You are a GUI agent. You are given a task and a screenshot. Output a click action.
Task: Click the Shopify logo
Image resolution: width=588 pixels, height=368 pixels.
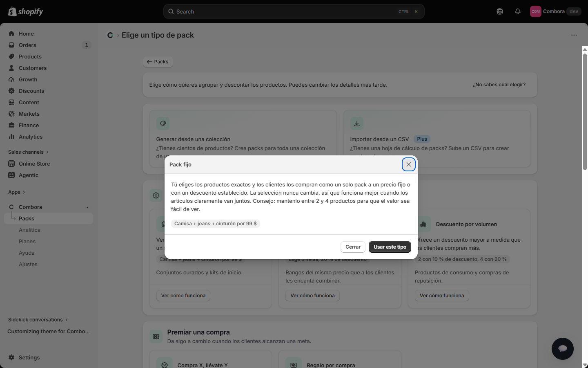(26, 11)
